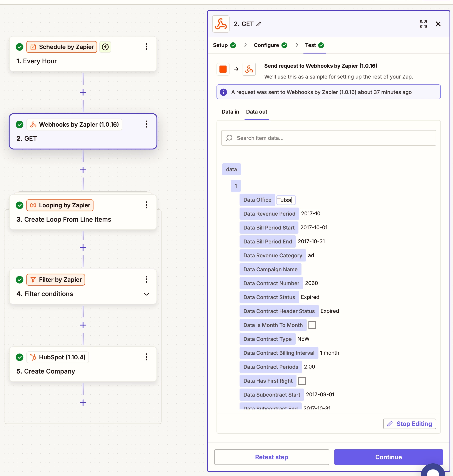Click Data Contract Periods label
The image size is (453, 476).
[271, 367]
